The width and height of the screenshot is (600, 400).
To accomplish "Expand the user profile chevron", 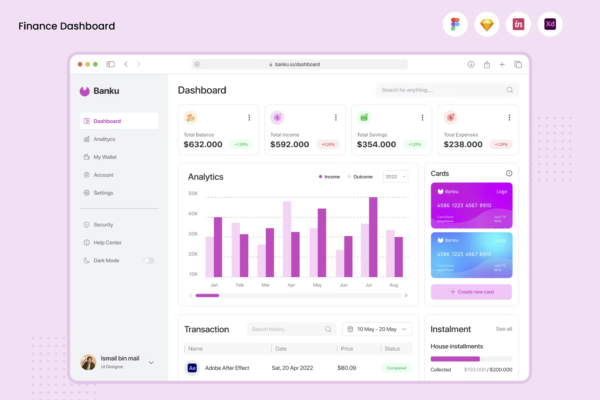I will coord(151,362).
